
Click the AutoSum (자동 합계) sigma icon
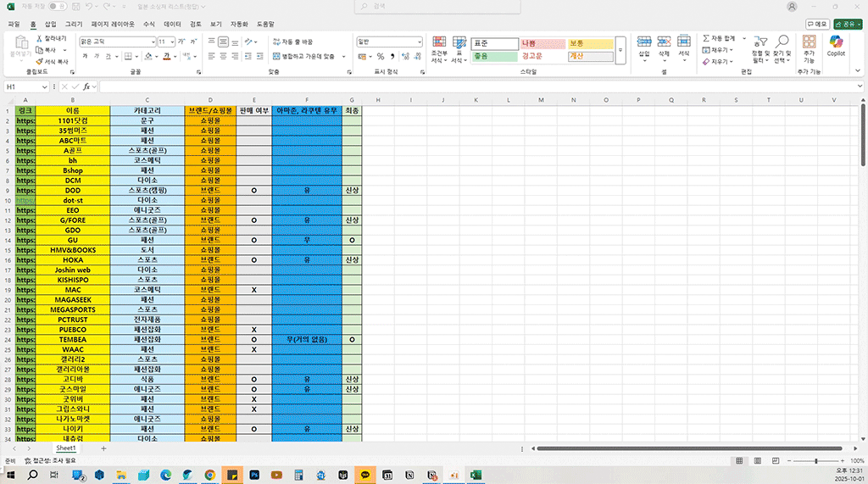tap(706, 38)
